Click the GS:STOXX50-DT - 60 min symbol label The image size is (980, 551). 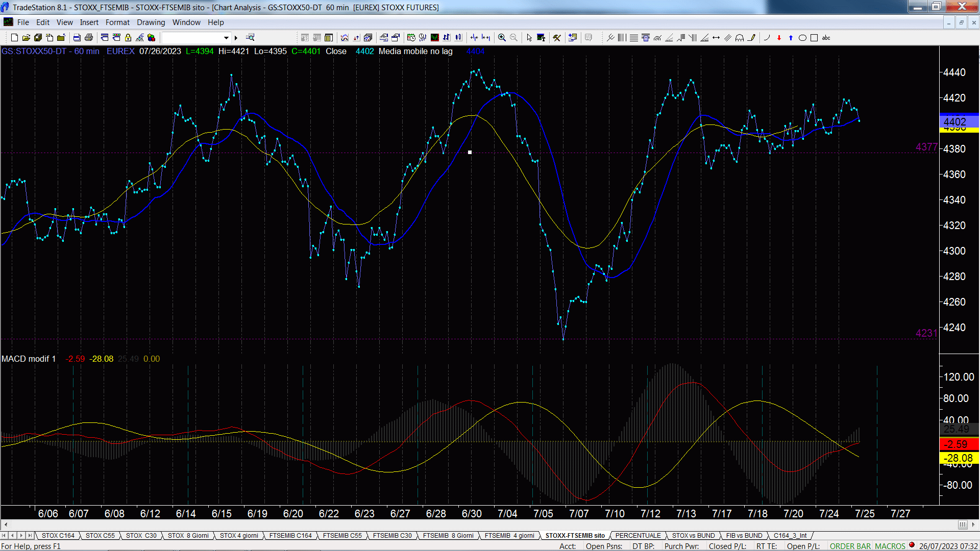click(x=51, y=51)
